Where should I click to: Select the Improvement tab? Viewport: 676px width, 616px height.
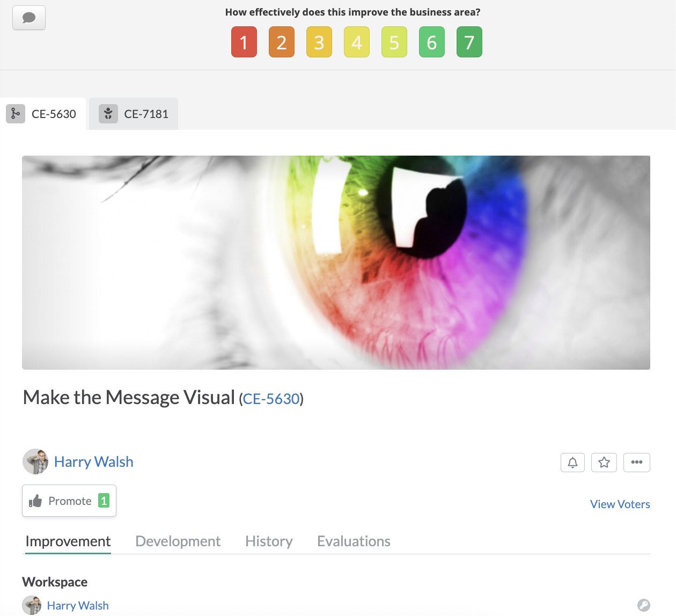(x=68, y=541)
